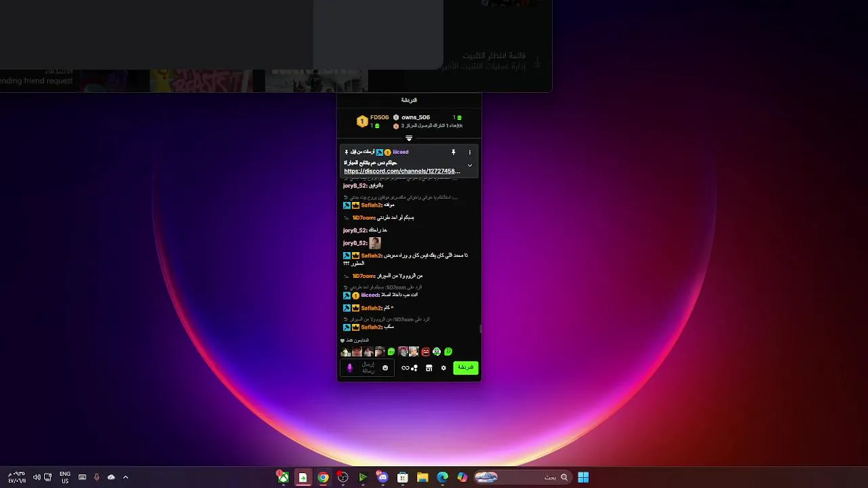This screenshot has height=488, width=868.
Task: Click the taskbar search box
Action: pyautogui.click(x=521, y=477)
